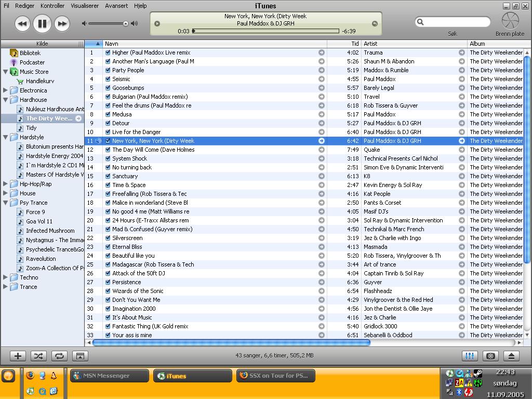Uncheck the song Silverscreen
532x399 pixels.
pyautogui.click(x=108, y=238)
